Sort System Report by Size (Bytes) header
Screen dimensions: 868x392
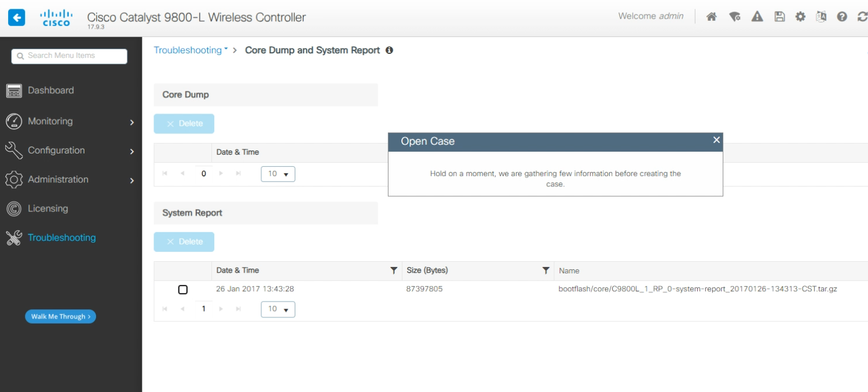coord(427,270)
